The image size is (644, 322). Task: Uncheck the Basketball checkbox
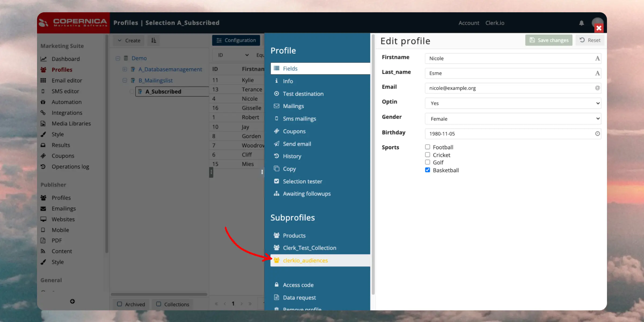427,170
